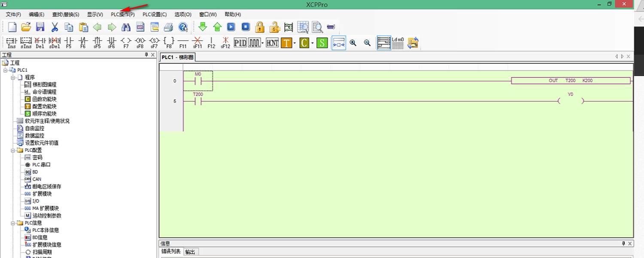This screenshot has height=258, width=644.
Task: Collapse the PLC配置 tree folder
Action: pos(13,150)
